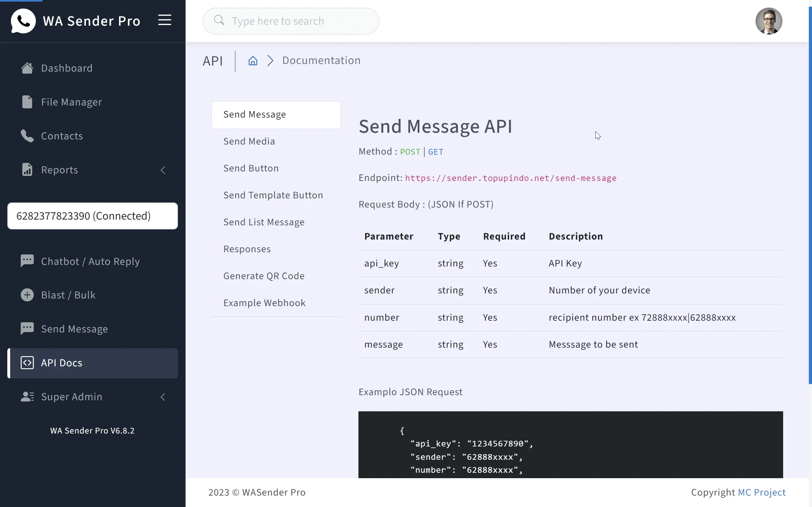Open Send Message in the sidebar

(x=74, y=329)
